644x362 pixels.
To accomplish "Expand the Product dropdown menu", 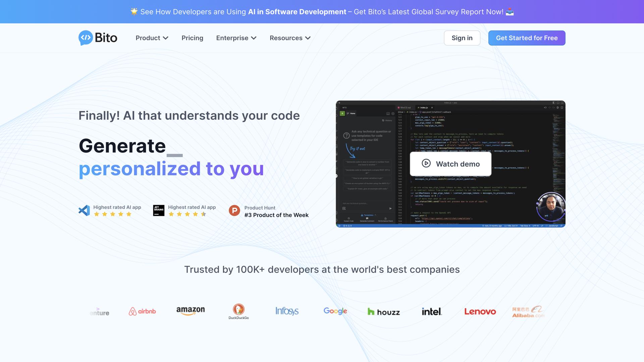I will pyautogui.click(x=152, y=38).
